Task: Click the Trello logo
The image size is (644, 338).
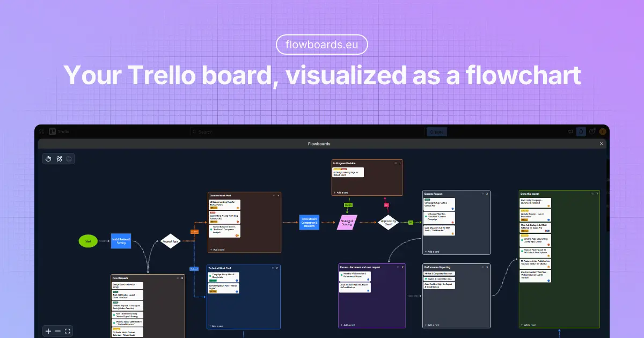Action: click(x=60, y=131)
